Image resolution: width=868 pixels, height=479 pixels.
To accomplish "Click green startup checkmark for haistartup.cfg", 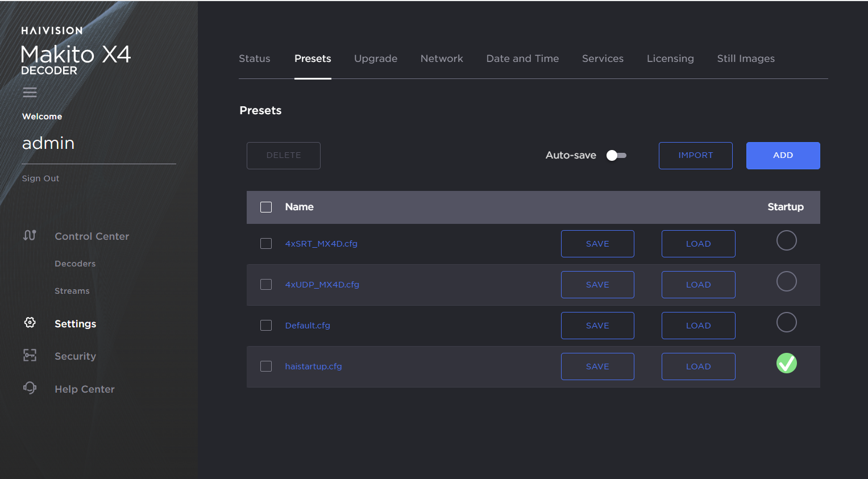I will tap(786, 363).
